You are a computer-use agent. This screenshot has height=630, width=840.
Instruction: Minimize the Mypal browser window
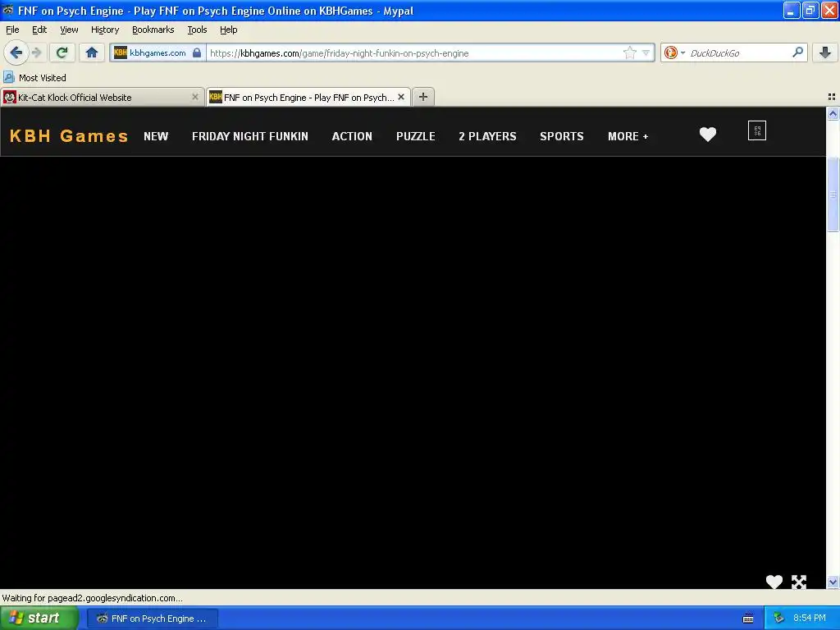click(x=791, y=10)
